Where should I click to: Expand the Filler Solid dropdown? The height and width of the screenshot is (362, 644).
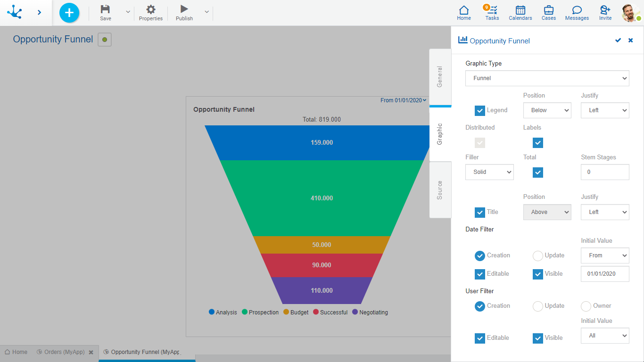click(489, 172)
